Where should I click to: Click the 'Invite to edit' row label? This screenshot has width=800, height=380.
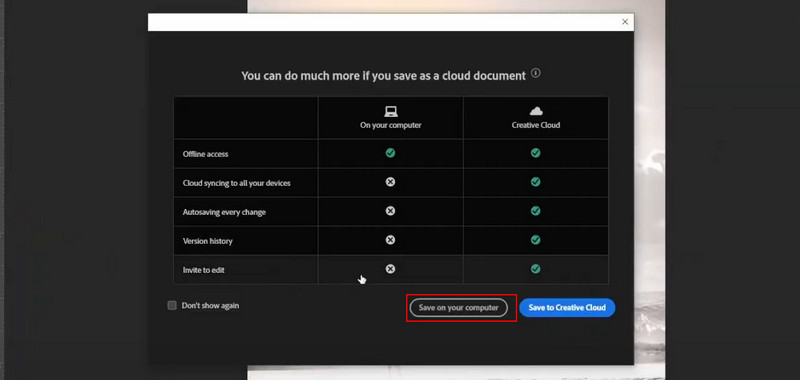point(204,270)
